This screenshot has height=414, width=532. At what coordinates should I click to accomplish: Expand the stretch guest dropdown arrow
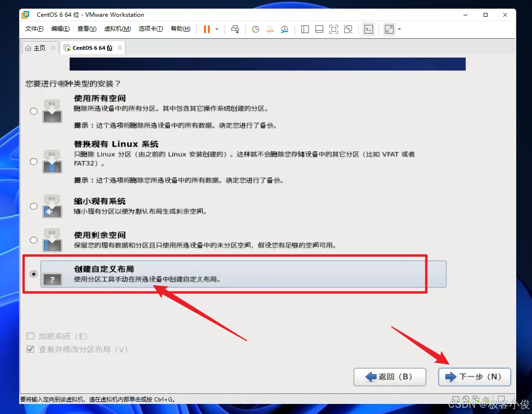point(399,29)
